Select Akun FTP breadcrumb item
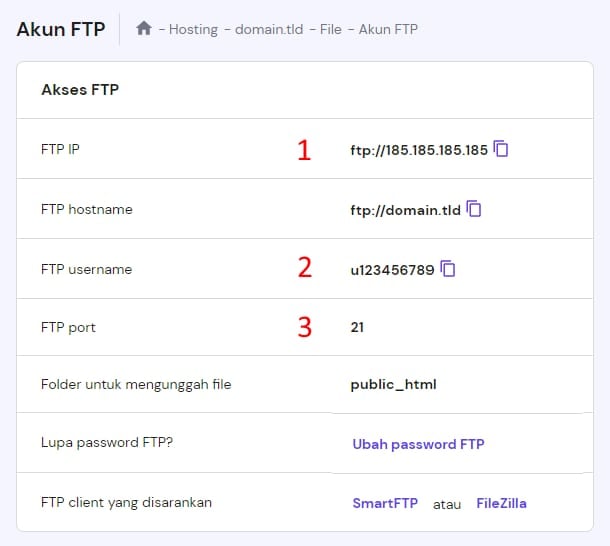The image size is (610, 546). point(389,29)
